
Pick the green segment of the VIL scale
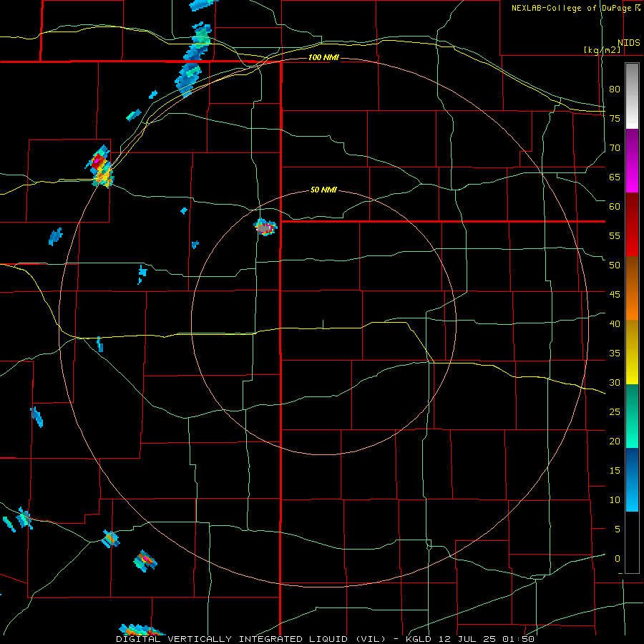(632, 416)
